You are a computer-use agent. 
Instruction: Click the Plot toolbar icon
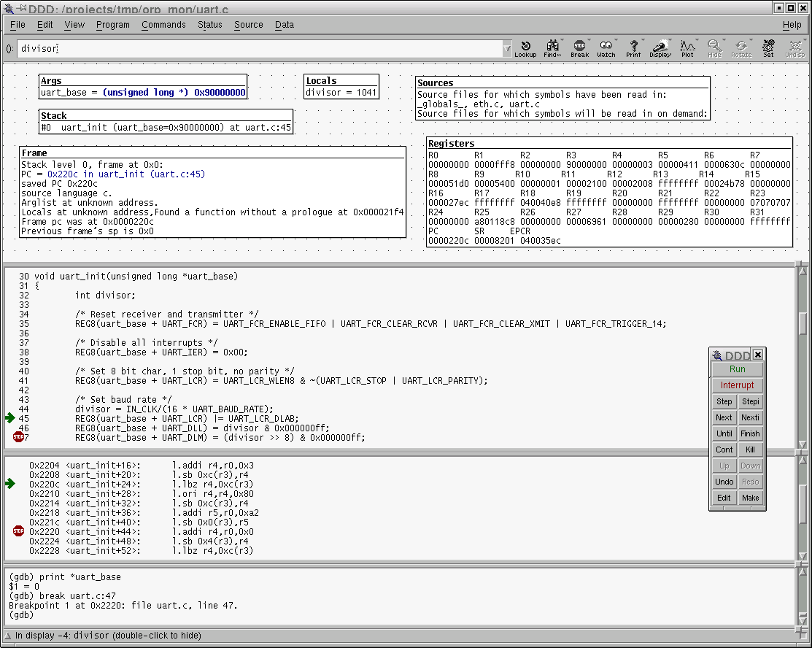click(x=687, y=48)
